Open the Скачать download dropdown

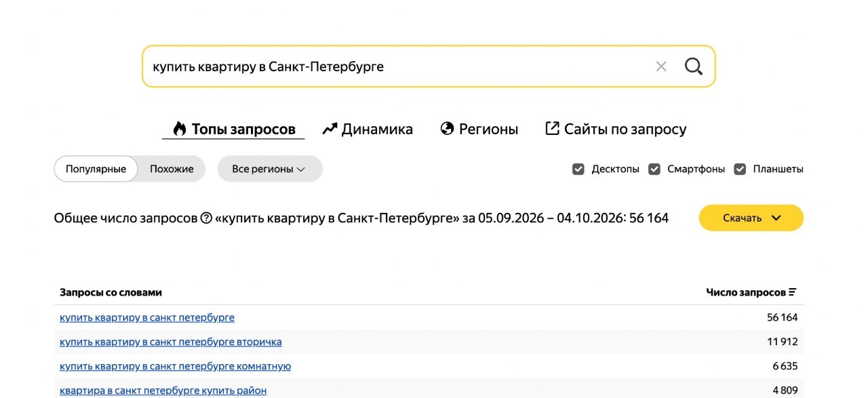pos(751,218)
